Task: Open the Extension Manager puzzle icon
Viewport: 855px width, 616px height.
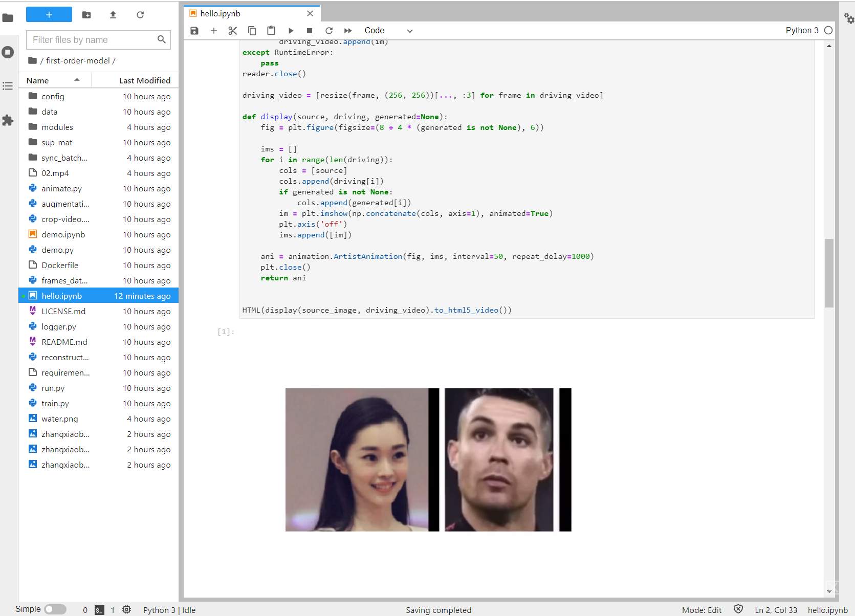Action: (x=8, y=120)
